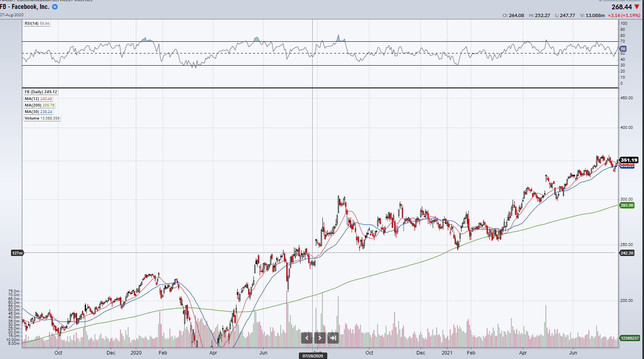
Task: Click the 75.0m volume axis label
Action: (x=13, y=291)
